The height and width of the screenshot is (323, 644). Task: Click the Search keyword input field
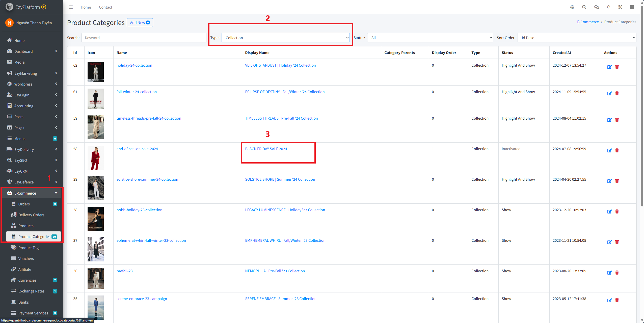point(144,38)
